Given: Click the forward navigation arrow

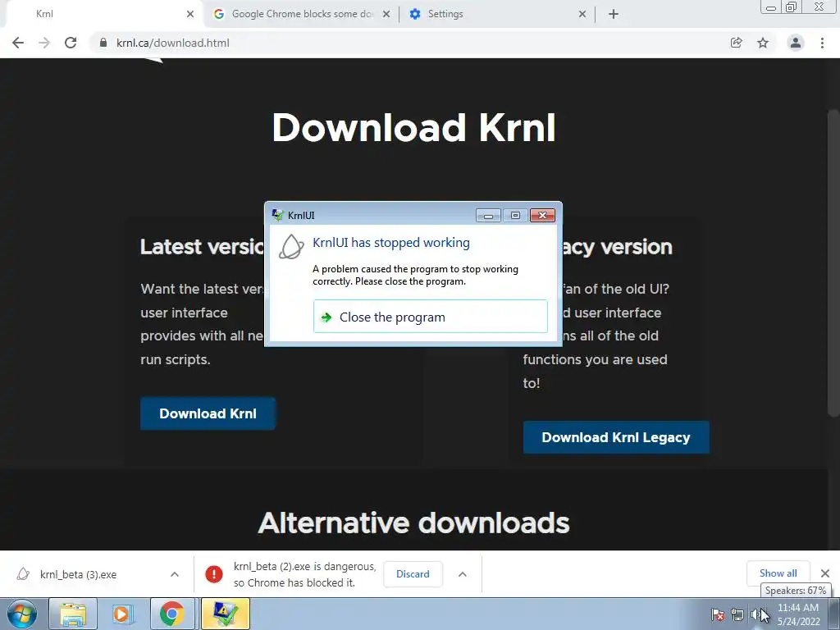Looking at the screenshot, I should click(44, 43).
